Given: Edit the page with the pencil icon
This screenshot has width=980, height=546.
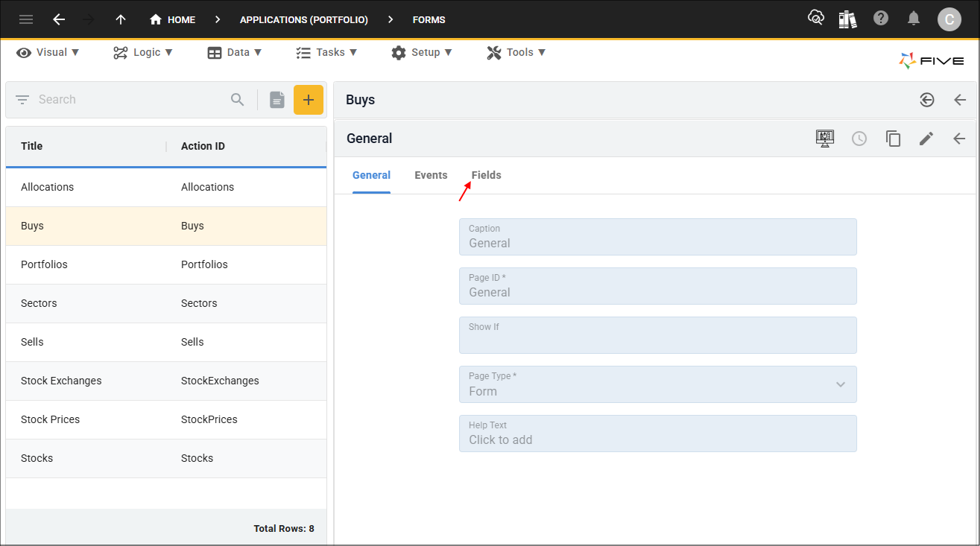Looking at the screenshot, I should 926,139.
